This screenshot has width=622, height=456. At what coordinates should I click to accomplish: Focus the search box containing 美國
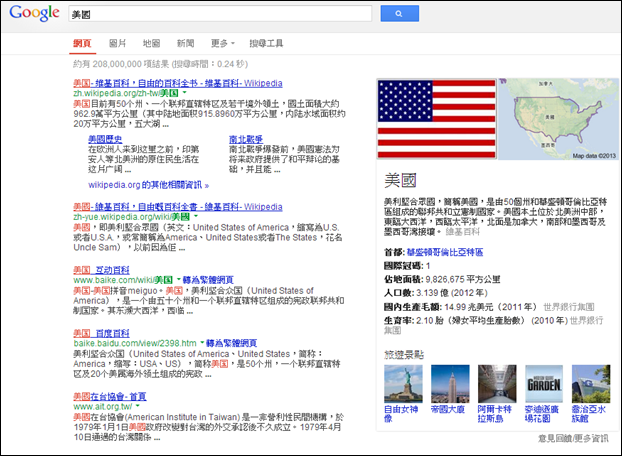(220, 13)
